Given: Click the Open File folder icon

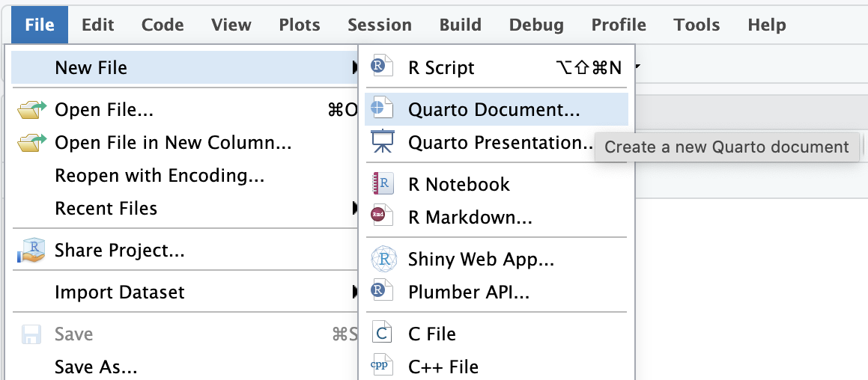Looking at the screenshot, I should point(31,110).
